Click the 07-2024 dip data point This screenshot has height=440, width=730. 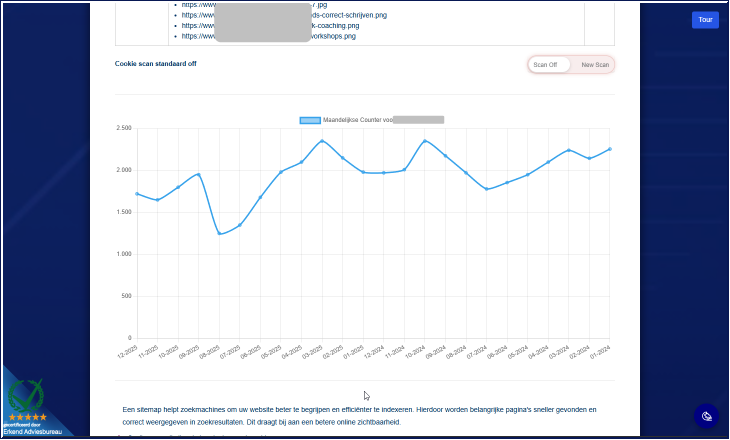(486, 189)
